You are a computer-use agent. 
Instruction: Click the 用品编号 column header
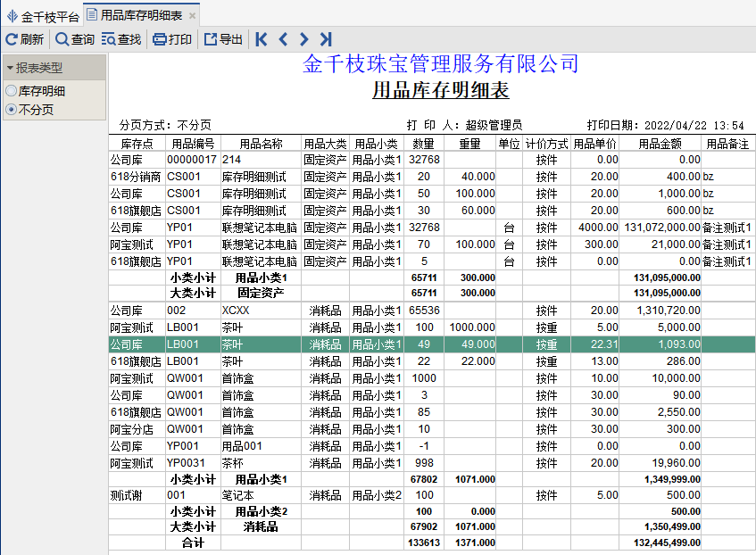pos(193,144)
